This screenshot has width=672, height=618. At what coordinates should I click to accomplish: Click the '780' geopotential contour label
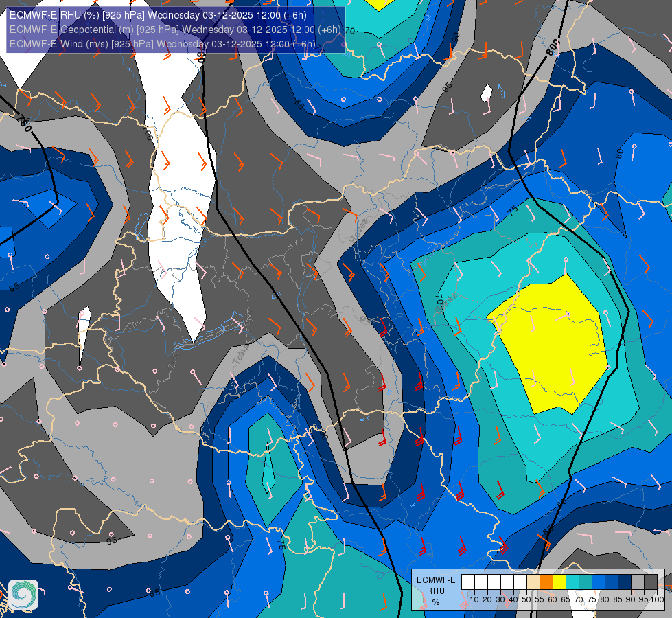pyautogui.click(x=23, y=123)
